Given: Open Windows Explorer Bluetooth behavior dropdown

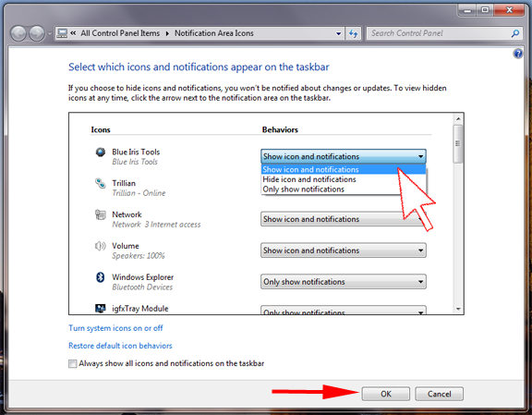Looking at the screenshot, I should (x=344, y=282).
